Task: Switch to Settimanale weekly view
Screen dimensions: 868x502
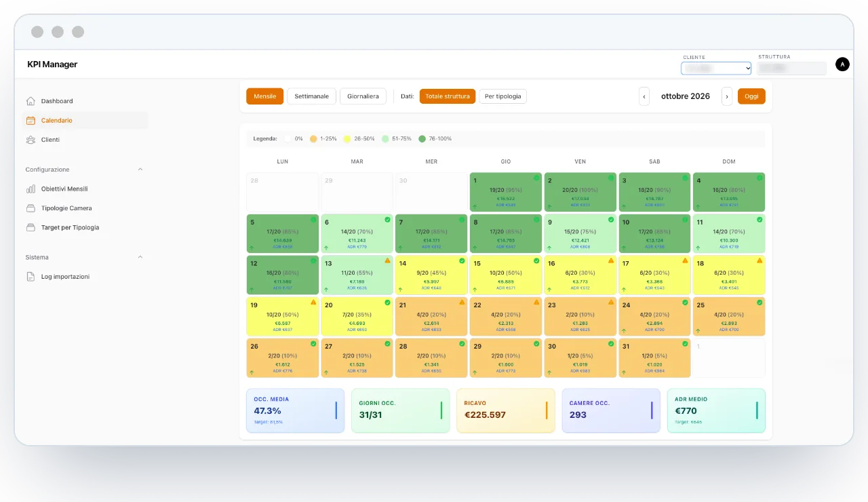Action: tap(311, 96)
